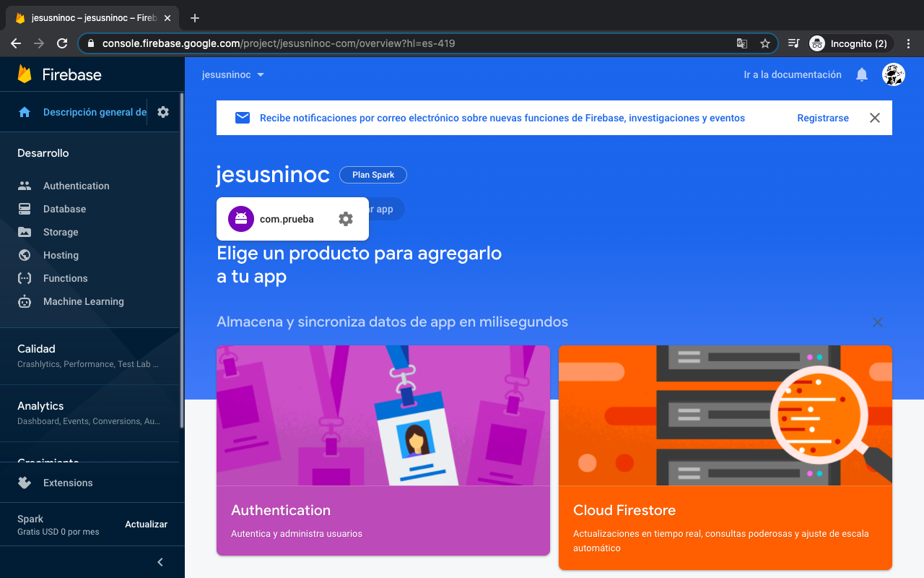Click Registrarse link in banner
Screen dimensions: 924x578
coord(823,118)
